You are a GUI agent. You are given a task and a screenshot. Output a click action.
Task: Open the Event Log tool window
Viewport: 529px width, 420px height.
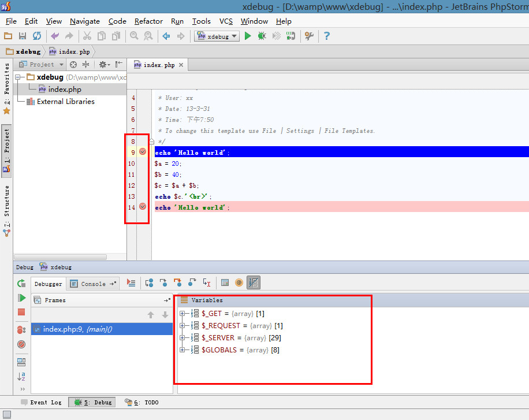pyautogui.click(x=41, y=402)
